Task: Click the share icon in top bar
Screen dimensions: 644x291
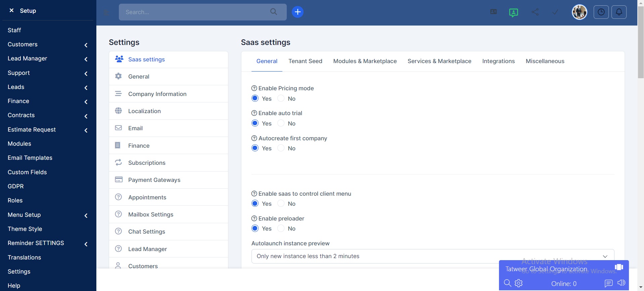Action: [x=535, y=12]
